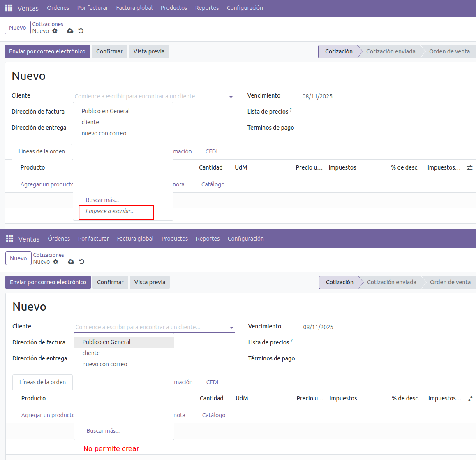Image resolution: width=476 pixels, height=460 pixels.
Task: Toggle the Cliente dropdown arrow in the lower form
Action: coord(232,328)
